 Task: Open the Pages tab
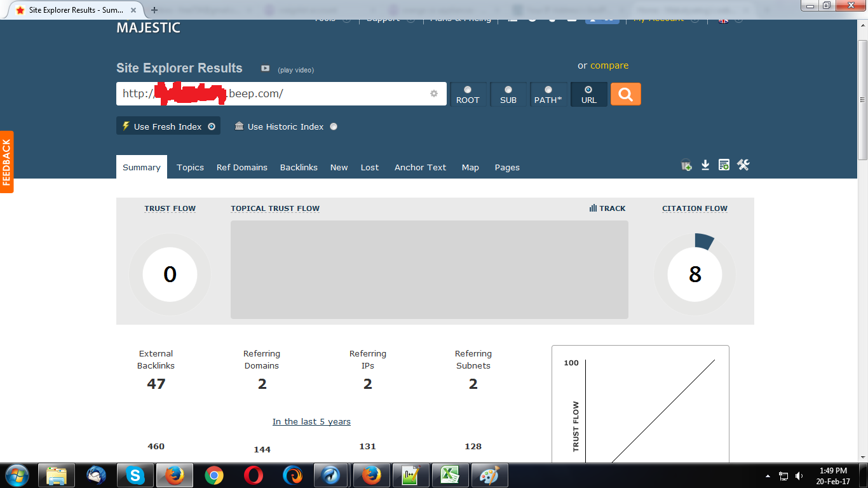pyautogui.click(x=507, y=167)
